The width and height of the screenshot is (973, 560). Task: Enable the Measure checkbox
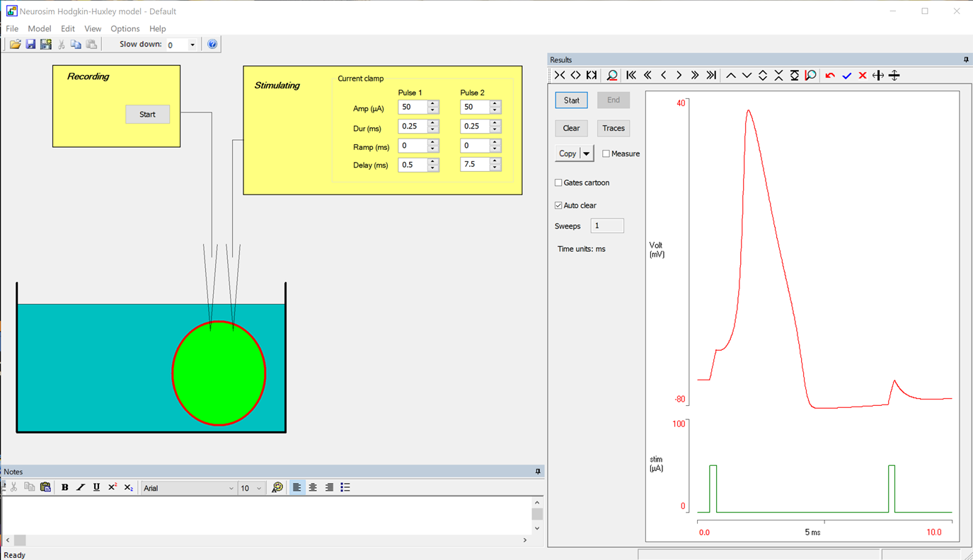(606, 154)
